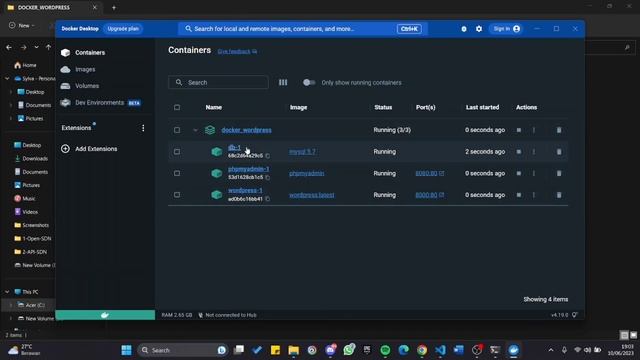
Task: Delete the docker_wordpress stack
Action: point(559,130)
